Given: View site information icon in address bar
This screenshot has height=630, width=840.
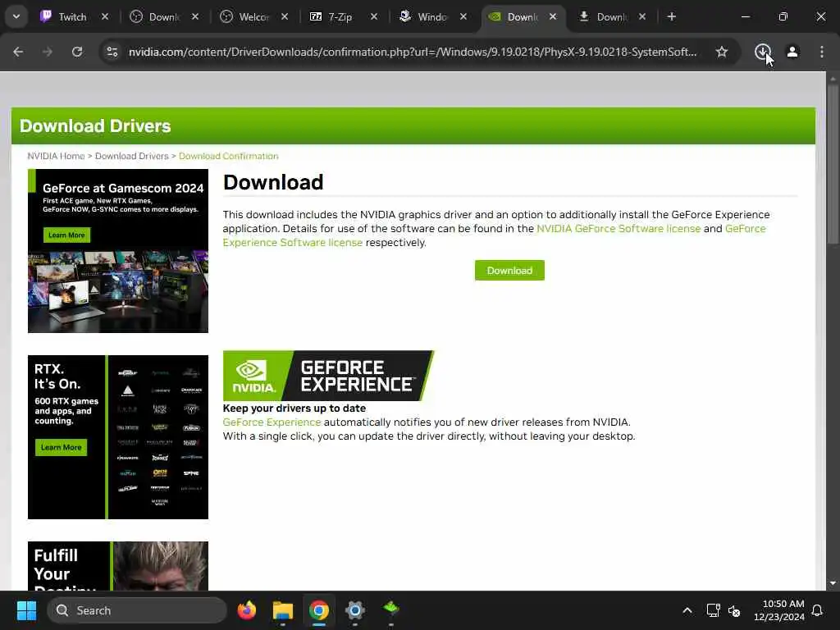Looking at the screenshot, I should pyautogui.click(x=112, y=52).
